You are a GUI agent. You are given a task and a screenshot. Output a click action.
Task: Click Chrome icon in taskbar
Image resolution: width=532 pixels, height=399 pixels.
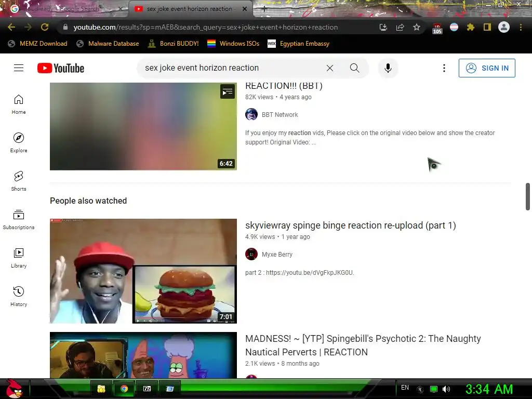[x=124, y=389]
